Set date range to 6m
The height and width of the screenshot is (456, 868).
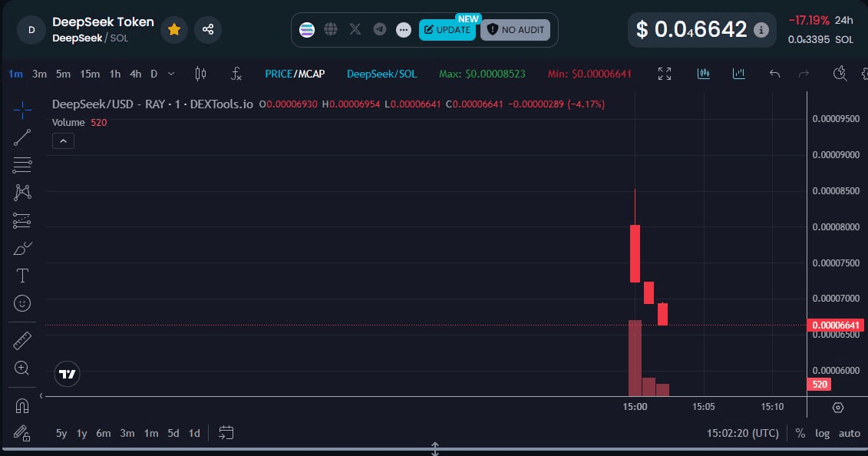[x=104, y=433]
